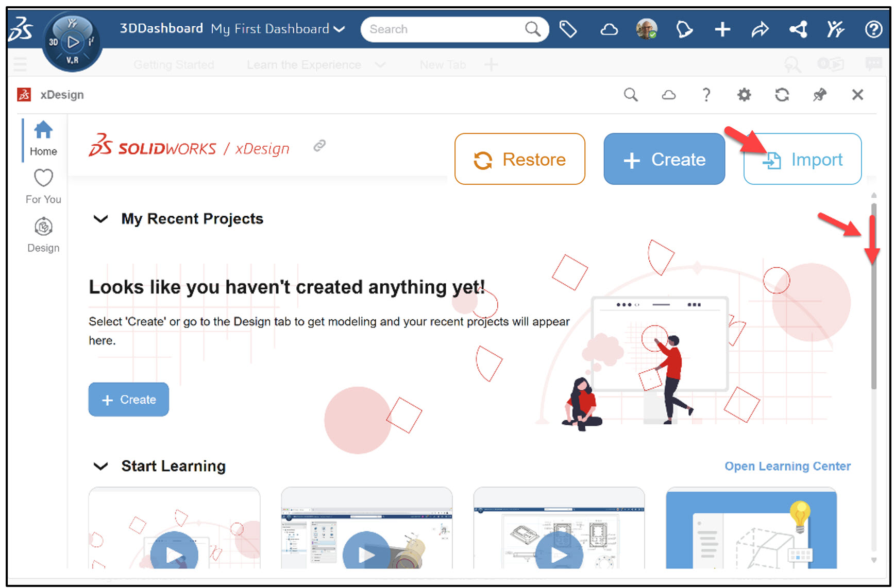The height and width of the screenshot is (588, 894).
Task: Open the My First Dashboard dropdown
Action: coord(340,29)
